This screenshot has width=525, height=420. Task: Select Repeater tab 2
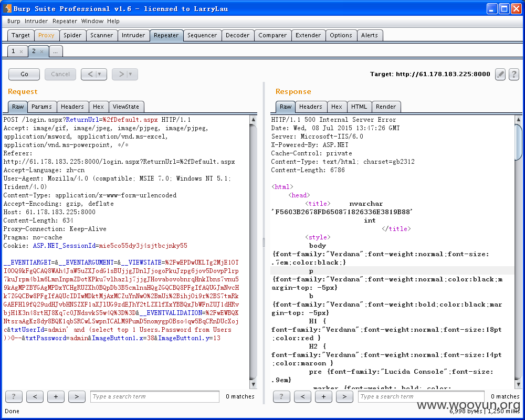[x=34, y=51]
